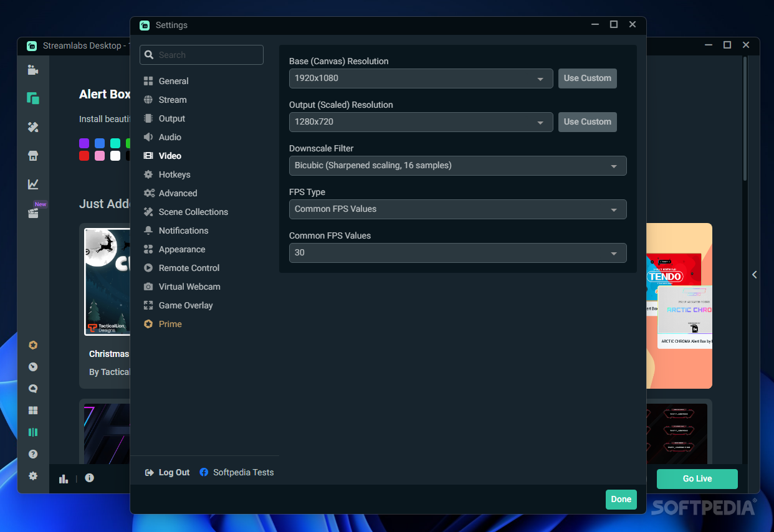Open the Editor (camera) icon in main sidebar
Viewport: 774px width, 532px height.
click(33, 70)
